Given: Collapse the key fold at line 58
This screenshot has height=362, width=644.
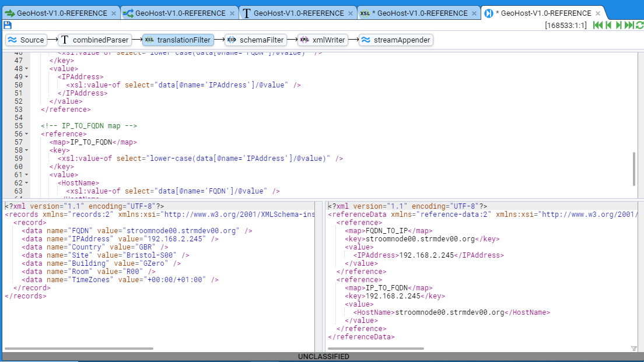Looking at the screenshot, I should tap(27, 150).
